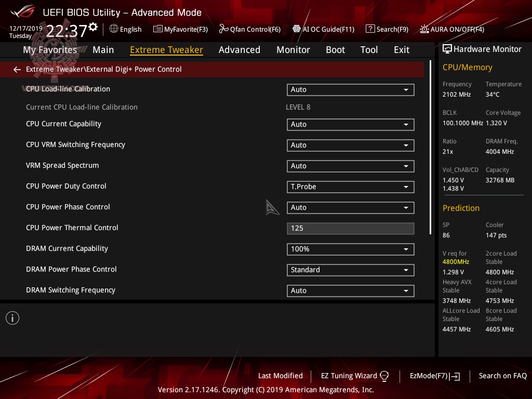Open Search(F9) shortcut
Screen dimensions: 532x399
(392, 29)
